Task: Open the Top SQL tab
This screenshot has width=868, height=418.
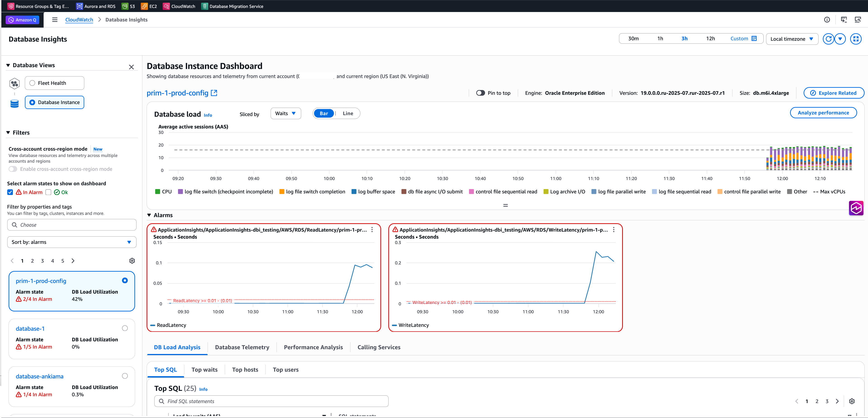Action: (165, 370)
